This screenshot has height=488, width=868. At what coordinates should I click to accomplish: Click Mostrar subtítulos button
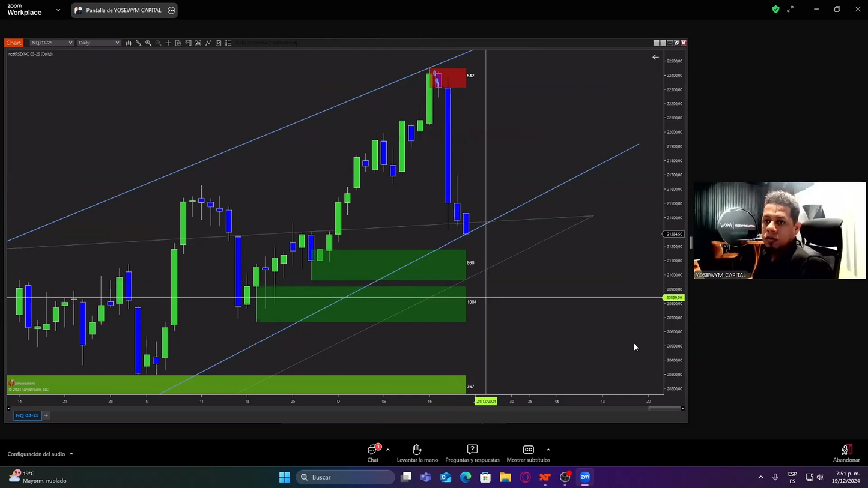(x=529, y=454)
